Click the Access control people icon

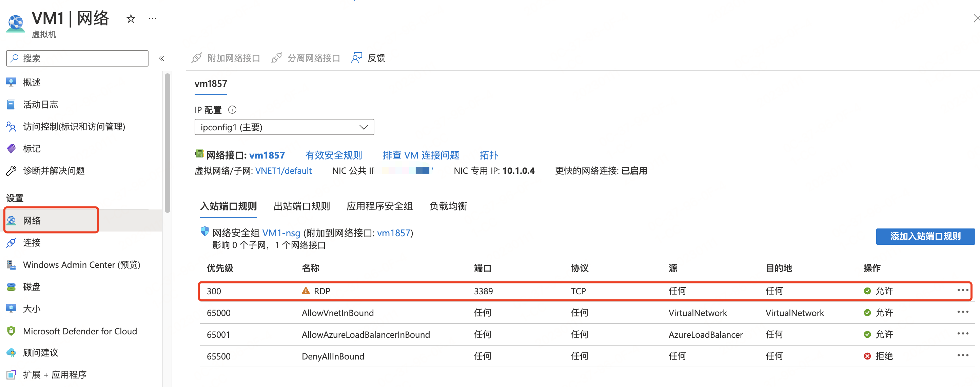[12, 127]
